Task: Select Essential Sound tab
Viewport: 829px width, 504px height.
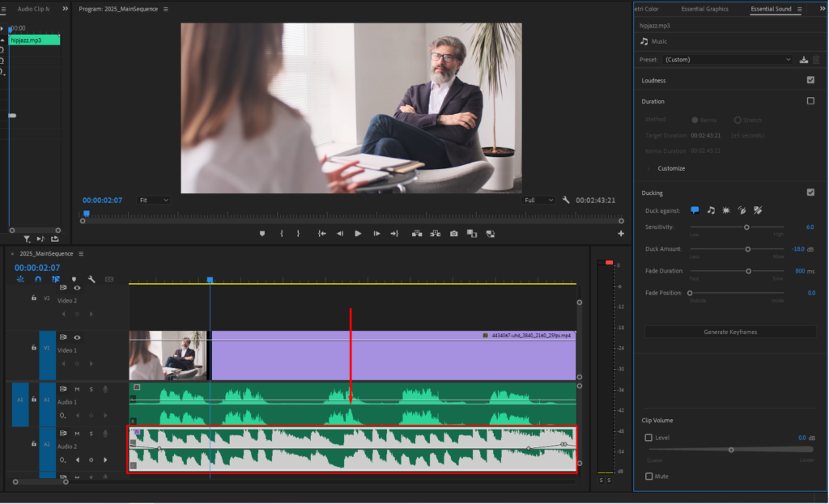Action: [771, 9]
